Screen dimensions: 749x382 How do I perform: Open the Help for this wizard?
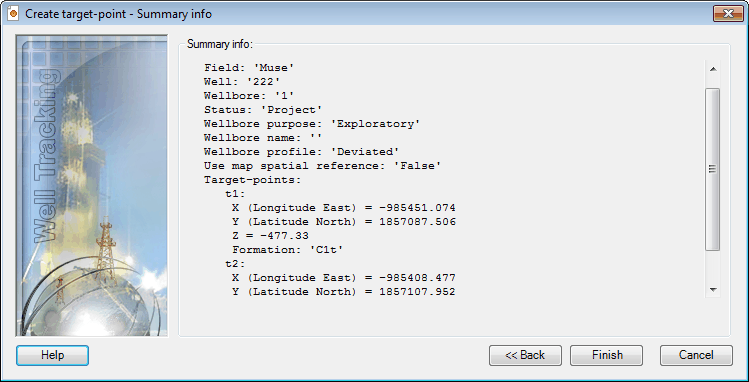(53, 355)
